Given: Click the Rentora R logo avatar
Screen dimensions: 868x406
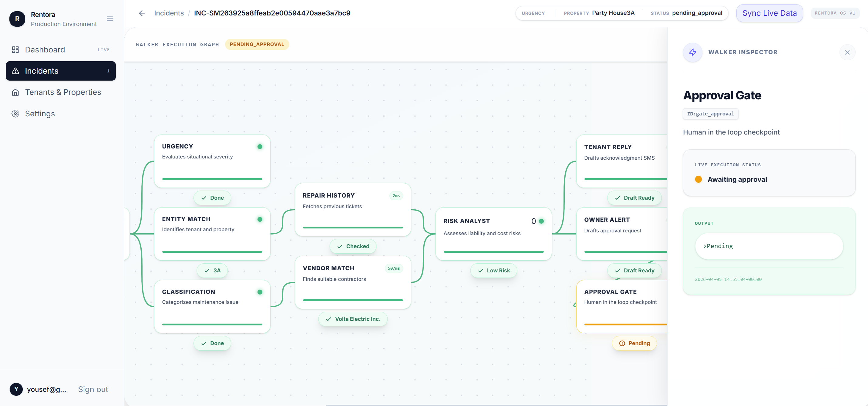Looking at the screenshot, I should point(17,19).
